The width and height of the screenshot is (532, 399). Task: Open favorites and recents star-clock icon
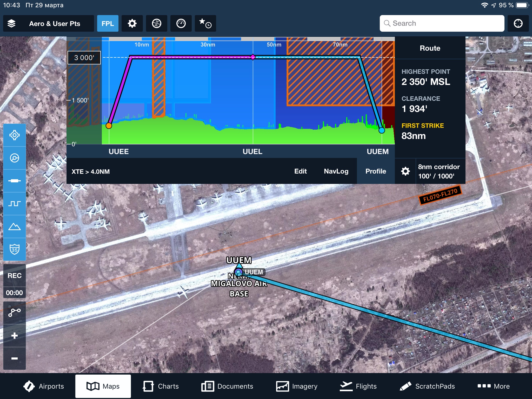click(205, 23)
